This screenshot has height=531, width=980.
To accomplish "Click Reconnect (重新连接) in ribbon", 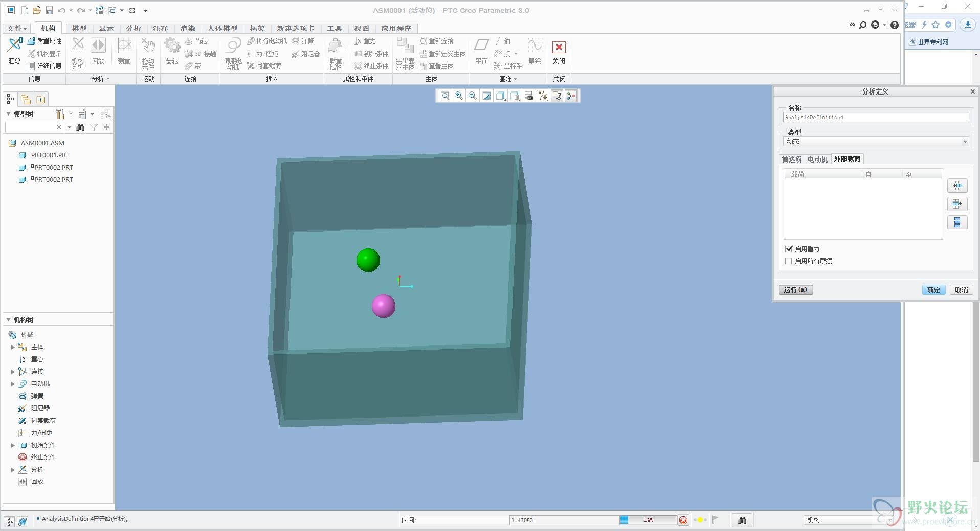I will tap(436, 41).
